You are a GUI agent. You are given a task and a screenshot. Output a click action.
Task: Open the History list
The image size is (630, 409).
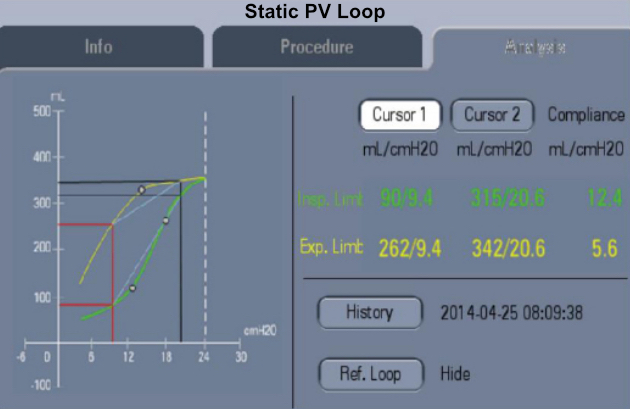369,312
